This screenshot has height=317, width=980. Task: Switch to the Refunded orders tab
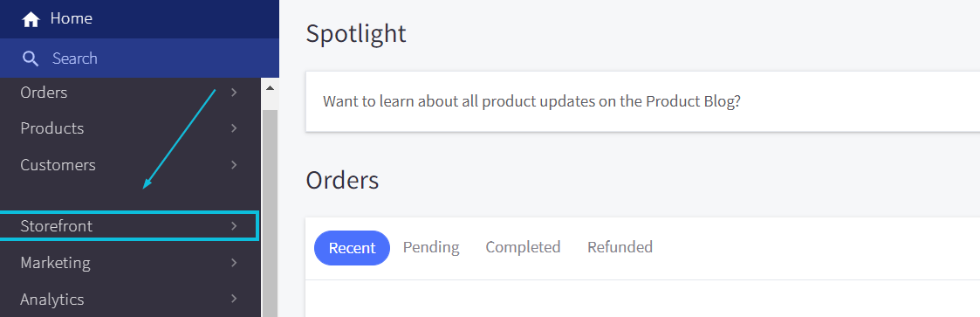tap(620, 247)
